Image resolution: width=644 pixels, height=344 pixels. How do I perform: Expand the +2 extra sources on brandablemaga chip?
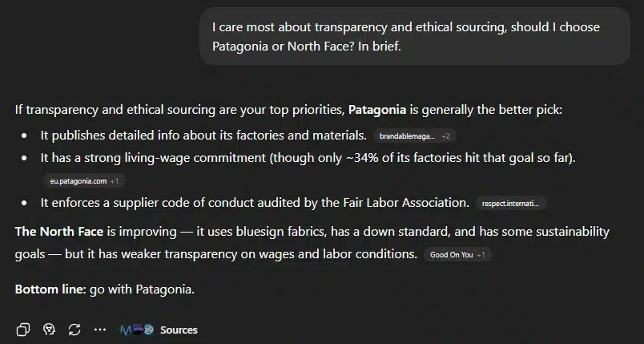tap(446, 136)
